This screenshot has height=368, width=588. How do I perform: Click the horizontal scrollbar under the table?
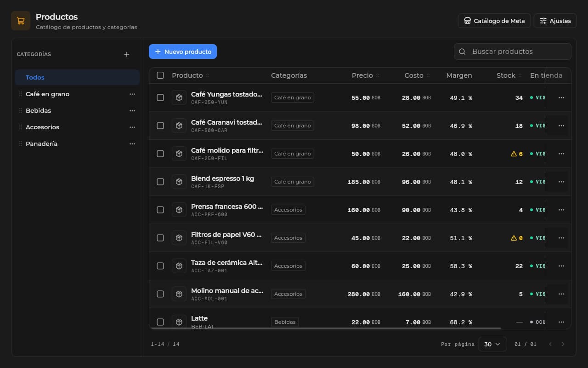tap(325, 328)
